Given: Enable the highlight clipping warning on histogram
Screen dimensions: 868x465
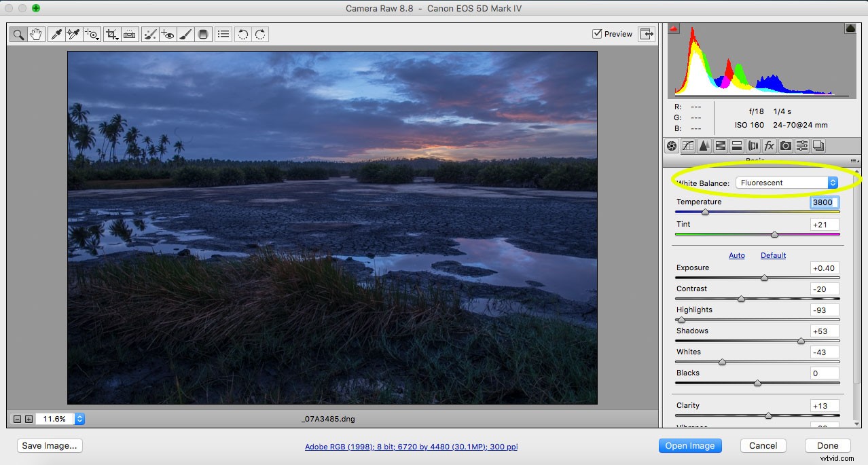Looking at the screenshot, I should click(x=850, y=29).
